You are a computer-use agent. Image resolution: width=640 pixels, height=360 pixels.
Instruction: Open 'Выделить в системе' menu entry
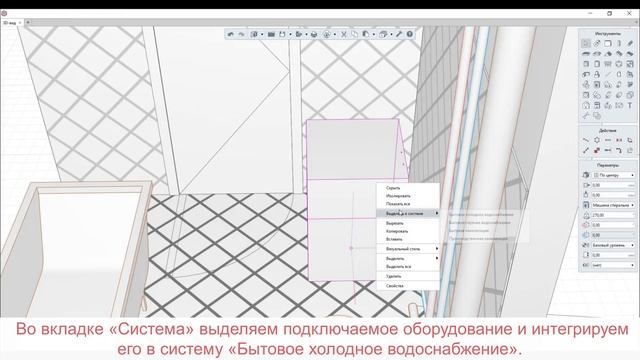(408, 213)
